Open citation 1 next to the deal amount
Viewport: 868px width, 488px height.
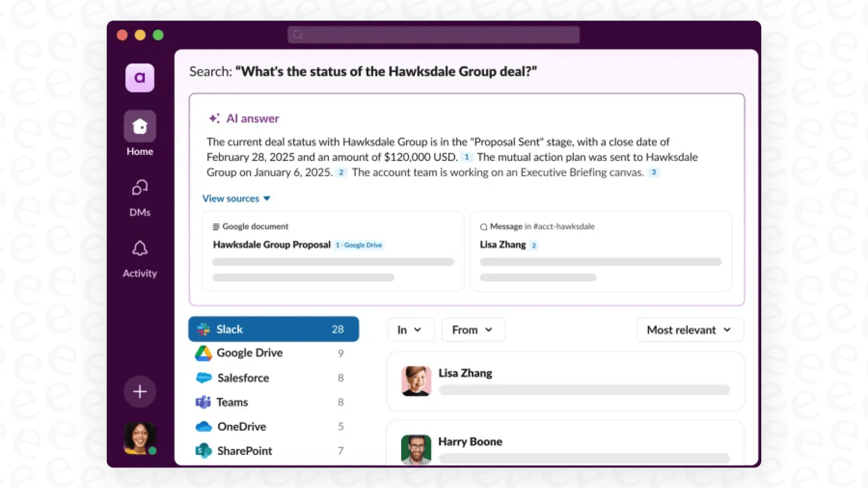467,157
